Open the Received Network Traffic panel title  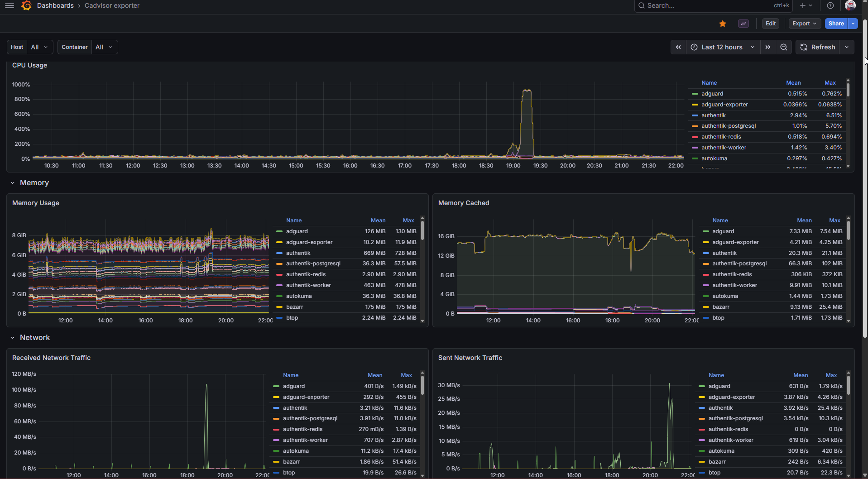51,358
